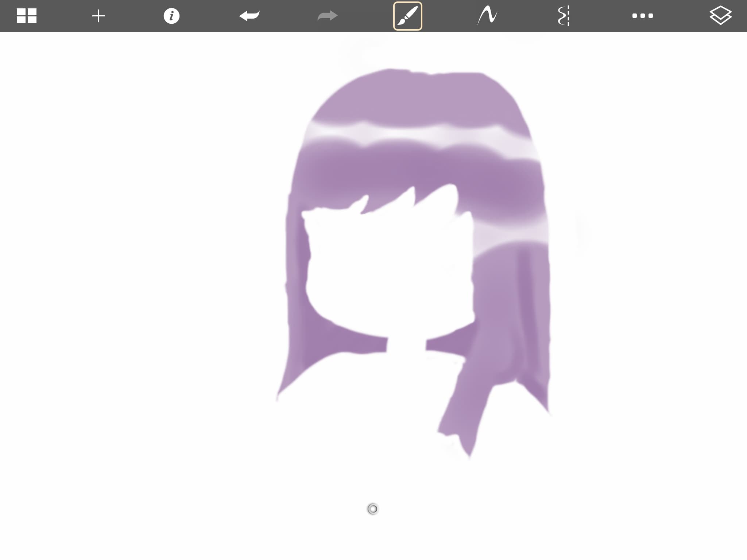Image resolution: width=747 pixels, height=560 pixels.
Task: Tap the plus icon to add new
Action: click(x=98, y=16)
